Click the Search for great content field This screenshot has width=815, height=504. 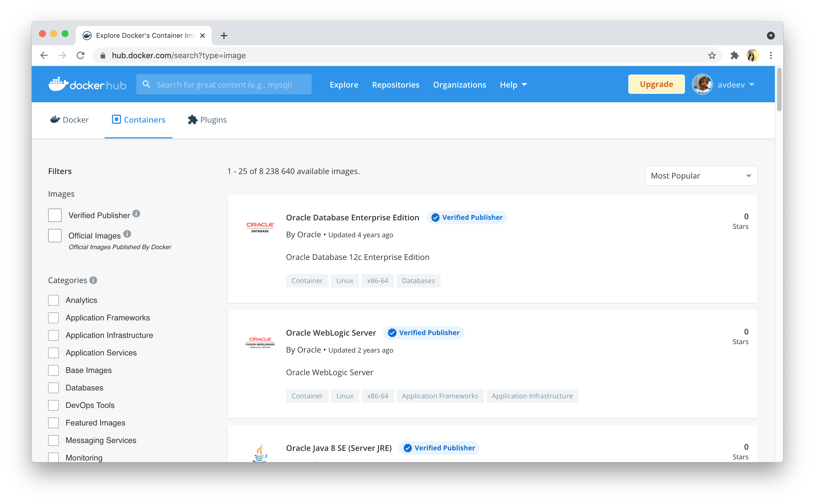224,84
